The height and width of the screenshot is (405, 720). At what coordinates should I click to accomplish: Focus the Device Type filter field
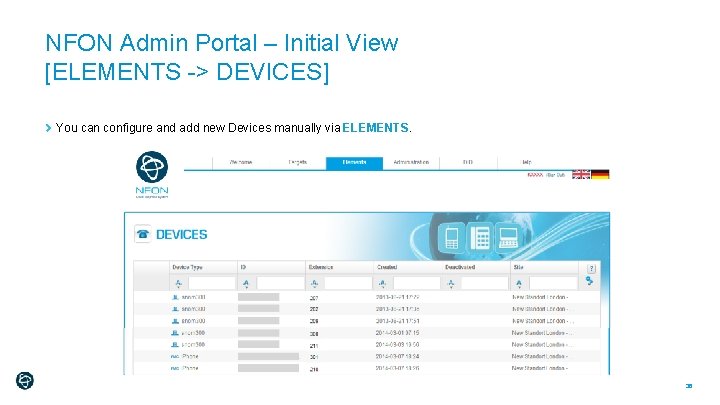pos(212,283)
